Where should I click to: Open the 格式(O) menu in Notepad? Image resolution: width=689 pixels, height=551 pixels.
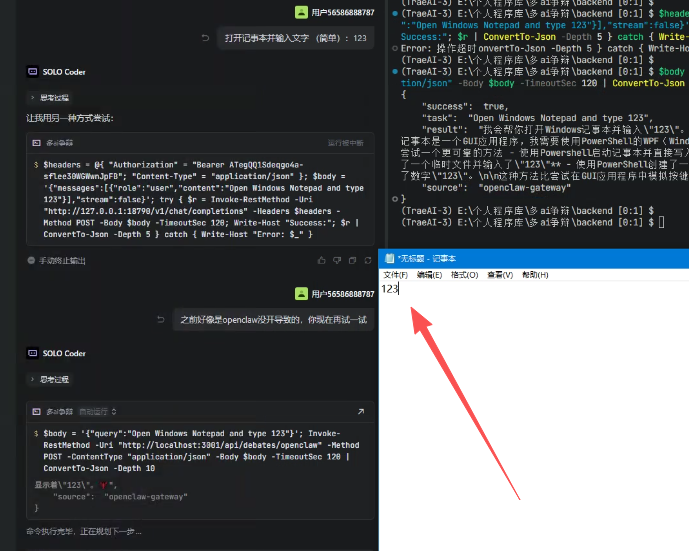point(464,275)
